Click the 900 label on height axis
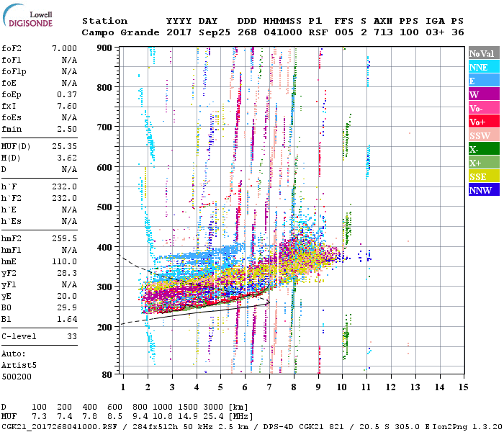 [106, 48]
